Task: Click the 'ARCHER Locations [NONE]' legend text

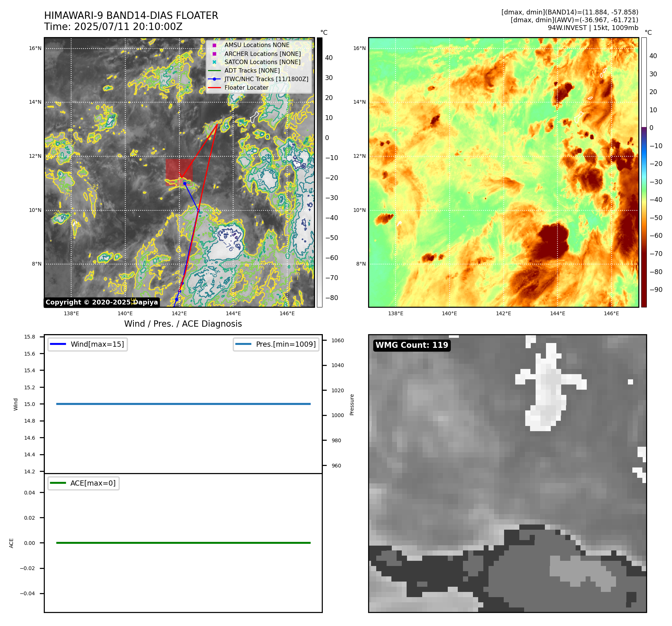Action: tap(263, 54)
